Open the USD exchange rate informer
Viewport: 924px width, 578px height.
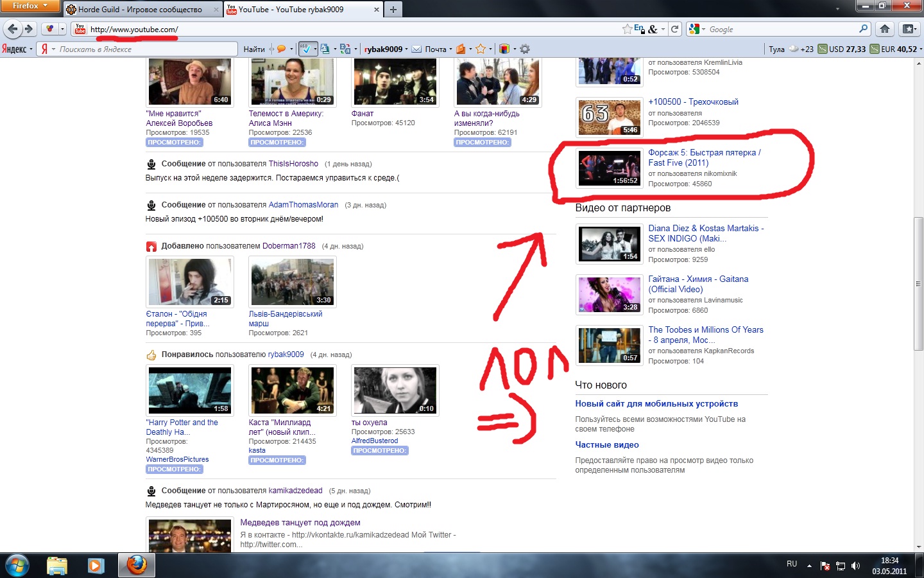coord(842,49)
